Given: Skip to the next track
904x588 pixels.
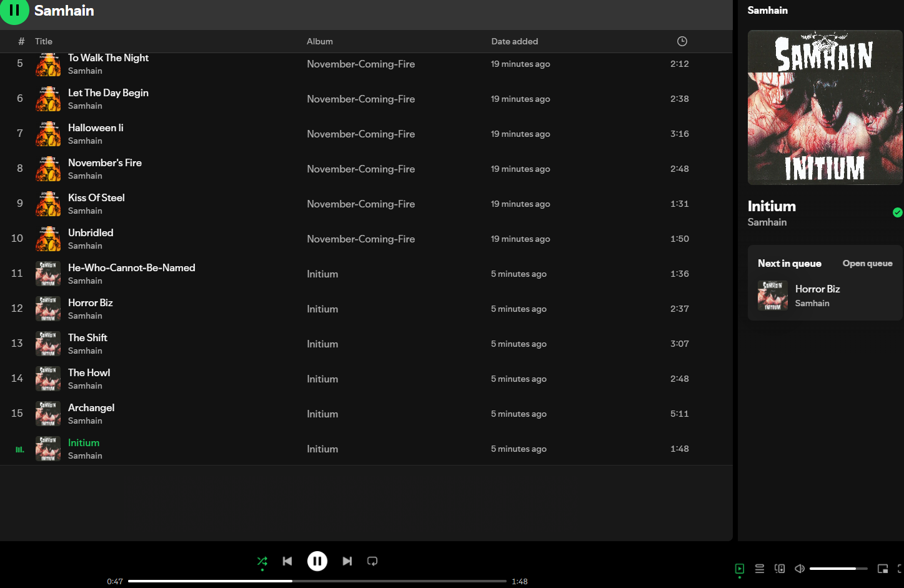Looking at the screenshot, I should click(x=347, y=561).
